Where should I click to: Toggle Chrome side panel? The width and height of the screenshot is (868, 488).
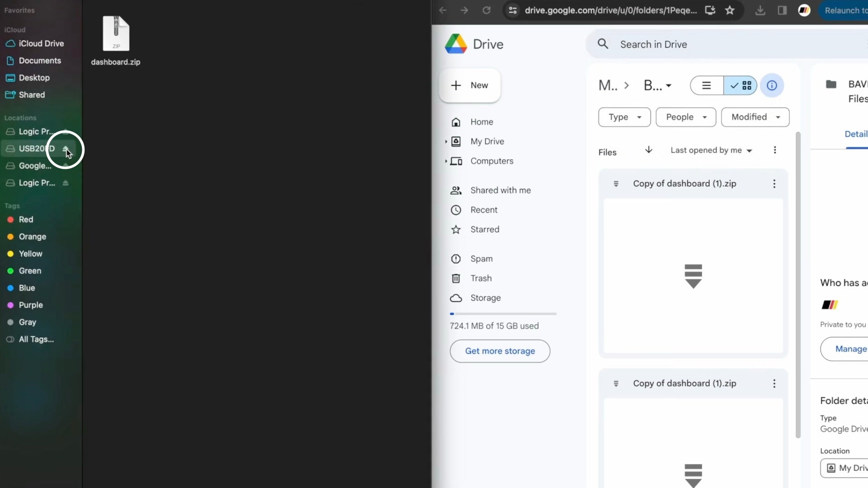pyautogui.click(x=782, y=10)
